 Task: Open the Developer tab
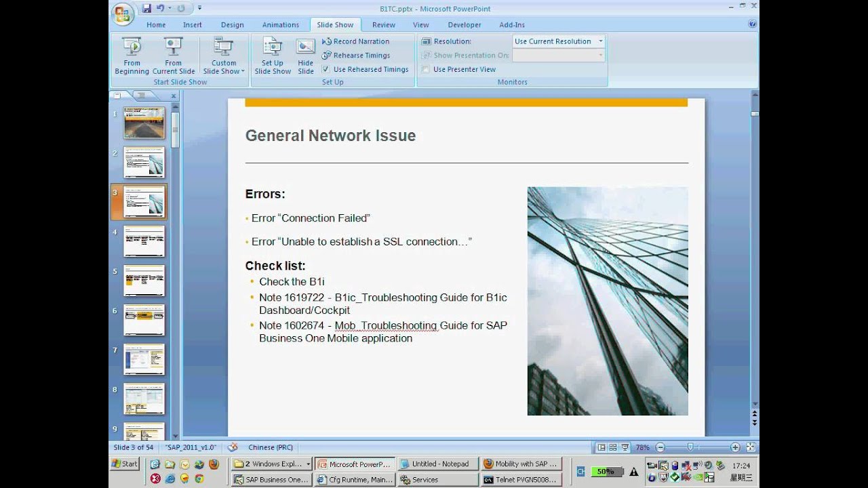[465, 25]
